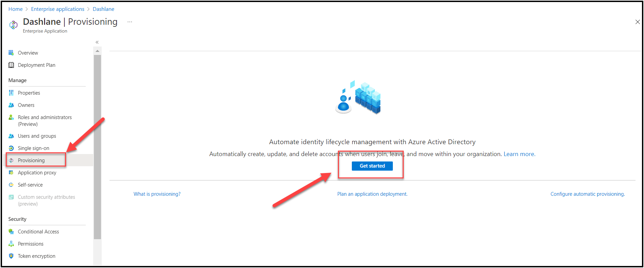
Task: Open the ellipsis more options menu
Action: click(x=130, y=22)
